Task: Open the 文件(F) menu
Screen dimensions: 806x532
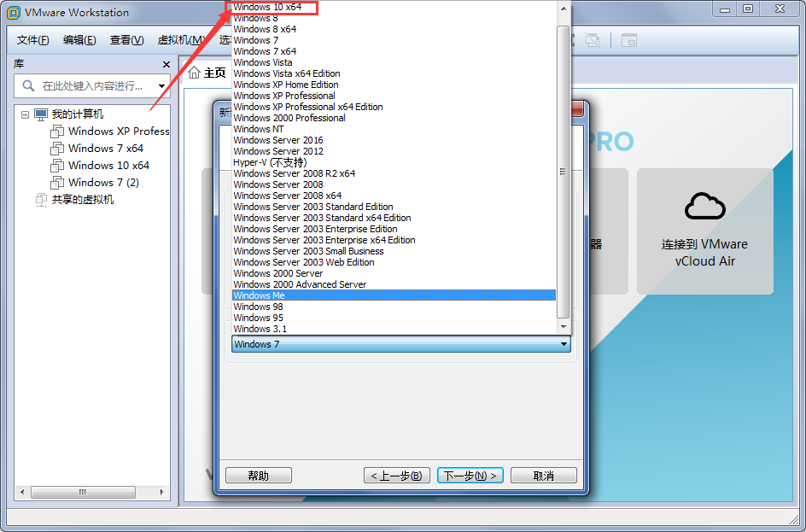Action: pyautogui.click(x=33, y=40)
